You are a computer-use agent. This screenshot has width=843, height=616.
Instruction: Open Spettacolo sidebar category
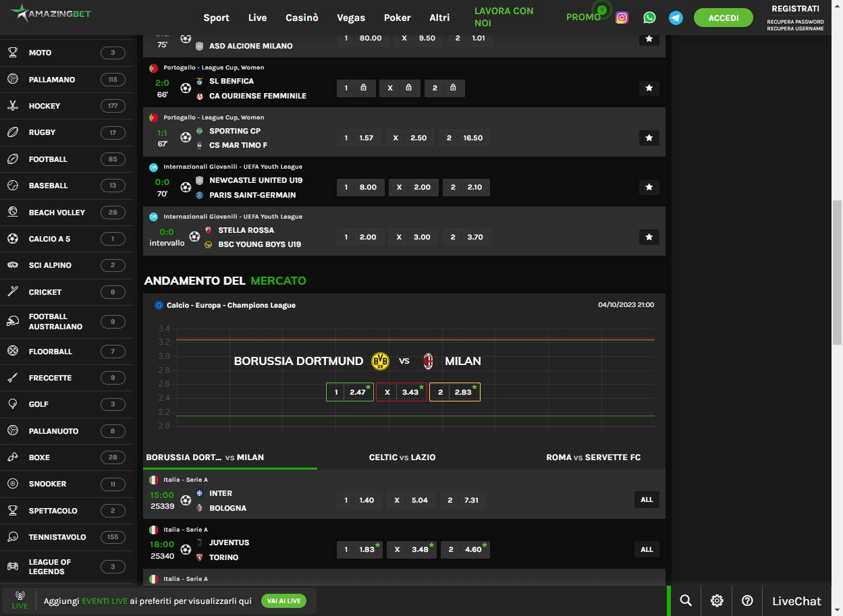[66, 511]
